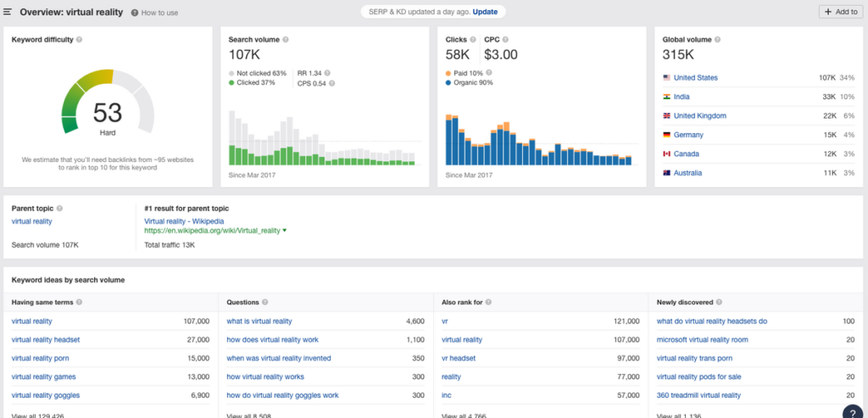
Task: Click the Germany flag icon
Action: 666,135
